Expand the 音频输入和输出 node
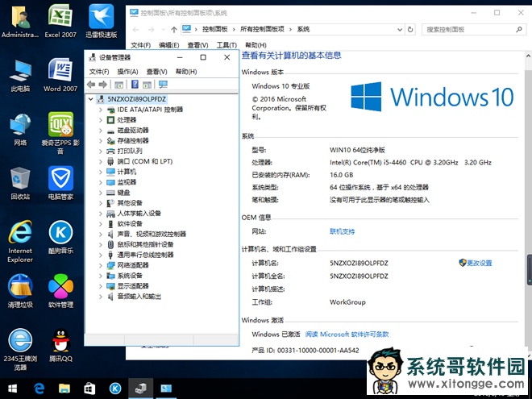This screenshot has width=532, height=399. pos(101,297)
